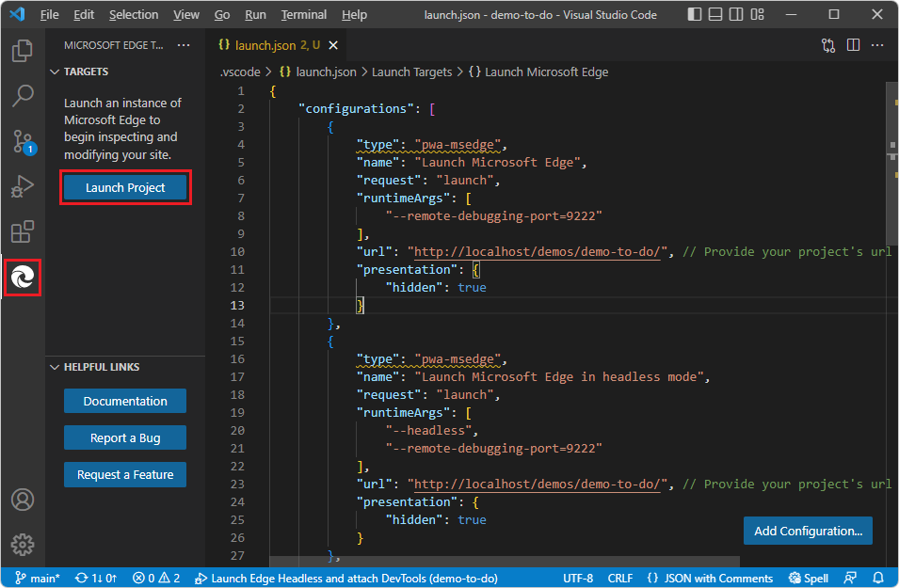This screenshot has width=899, height=588.
Task: Click the Open Changes compare icon
Action: [828, 44]
